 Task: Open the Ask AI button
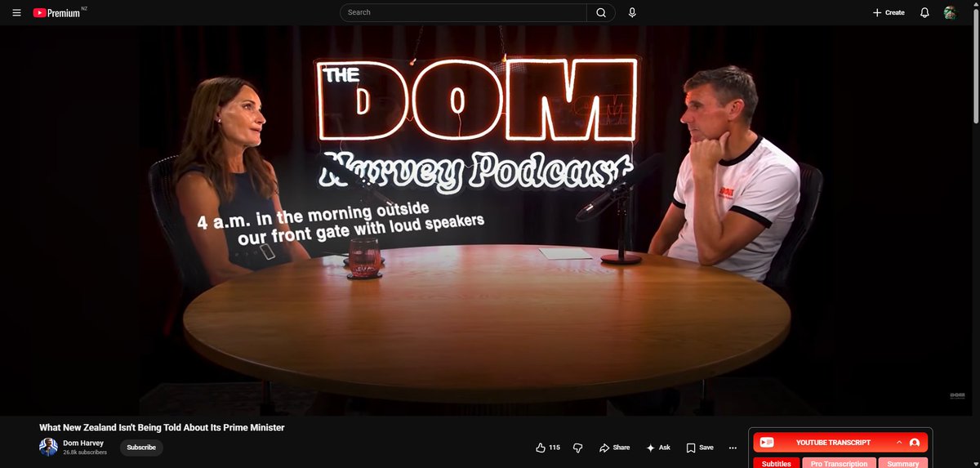(658, 448)
